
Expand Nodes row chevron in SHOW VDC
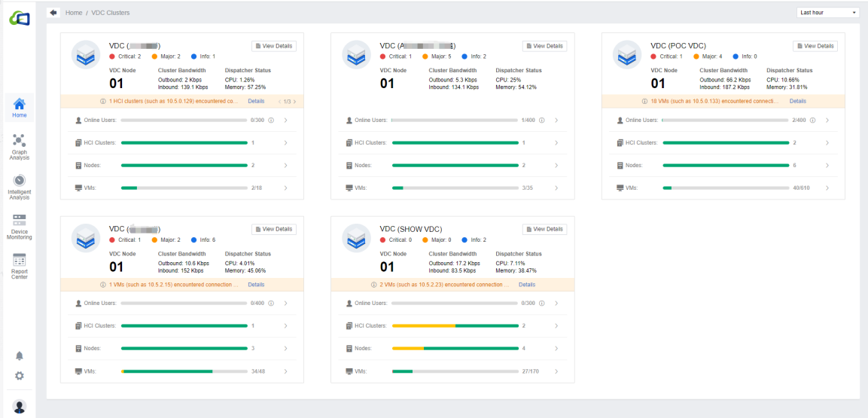click(x=556, y=349)
